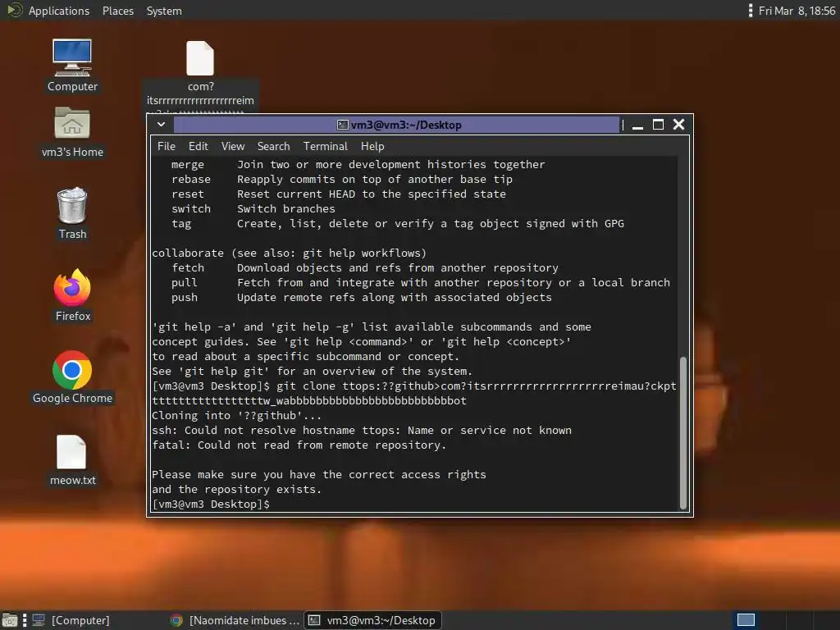The width and height of the screenshot is (840, 630).
Task: Select vm3@vm3:~/Desktop taskbar button
Action: tap(373, 620)
